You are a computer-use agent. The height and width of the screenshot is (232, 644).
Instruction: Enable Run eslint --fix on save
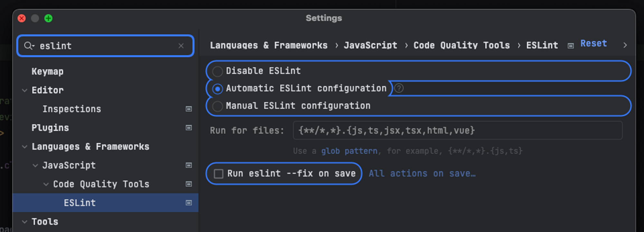tap(219, 174)
